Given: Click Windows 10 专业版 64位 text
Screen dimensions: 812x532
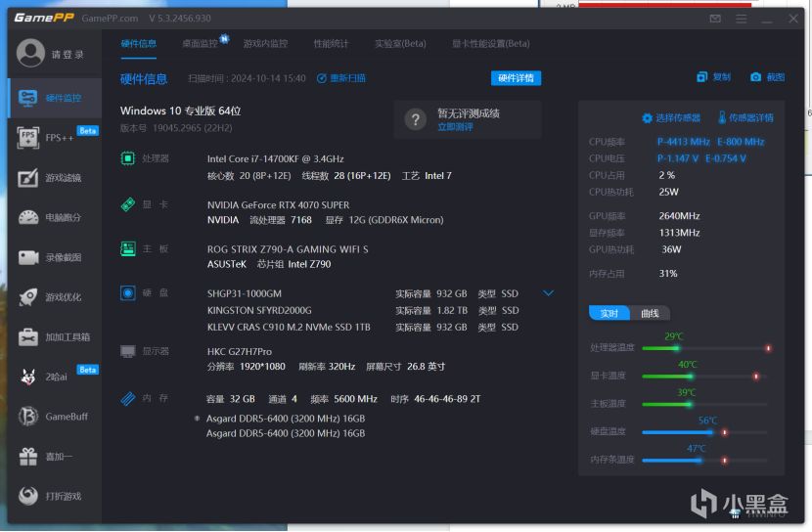Looking at the screenshot, I should pos(180,111).
